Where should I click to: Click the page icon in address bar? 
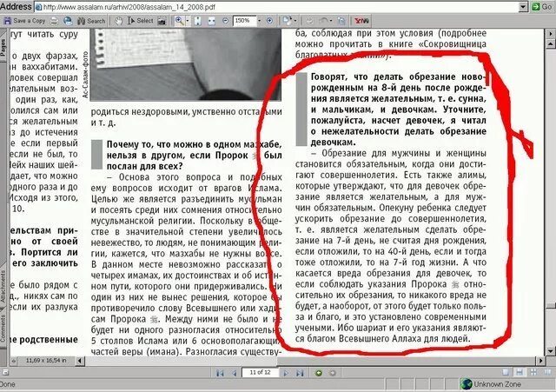click(x=38, y=7)
